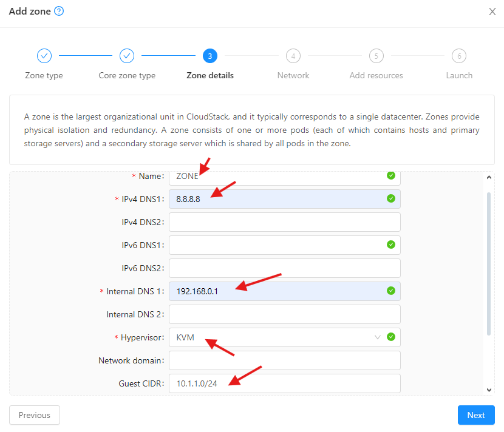Click the Internal DNS 1 label
504x432 pixels.
point(135,291)
